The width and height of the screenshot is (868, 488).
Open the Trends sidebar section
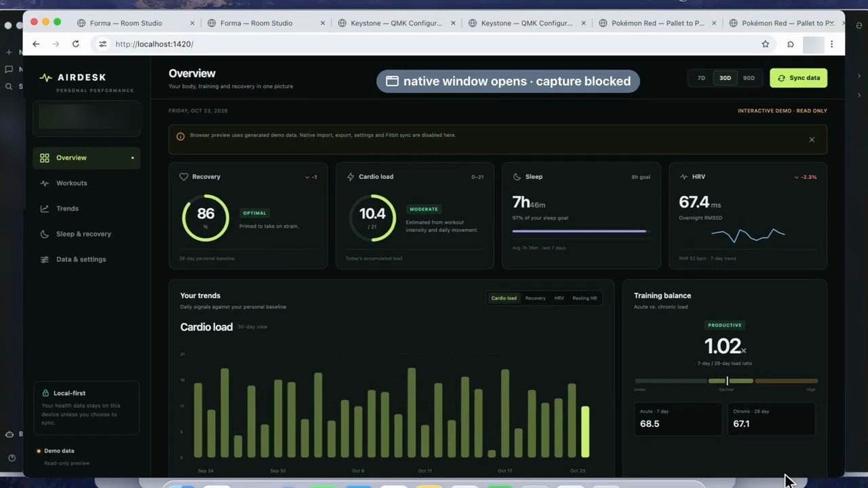86,209
